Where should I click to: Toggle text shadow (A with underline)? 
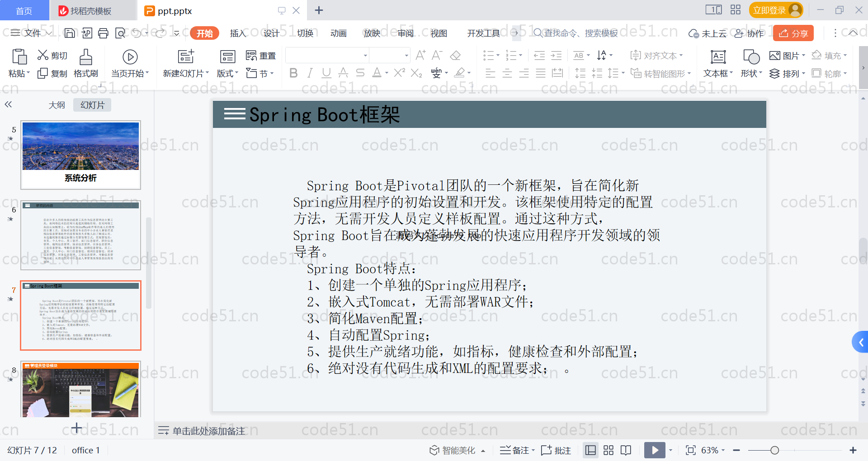coord(343,73)
